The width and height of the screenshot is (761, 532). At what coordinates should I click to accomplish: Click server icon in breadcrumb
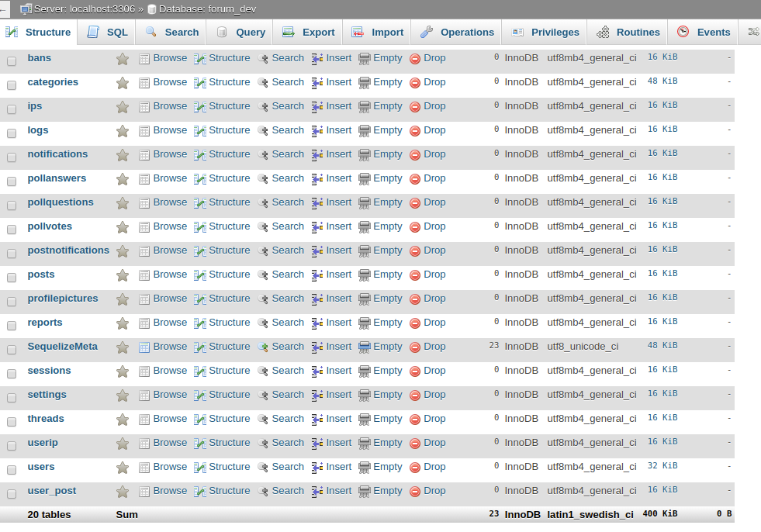(26, 9)
